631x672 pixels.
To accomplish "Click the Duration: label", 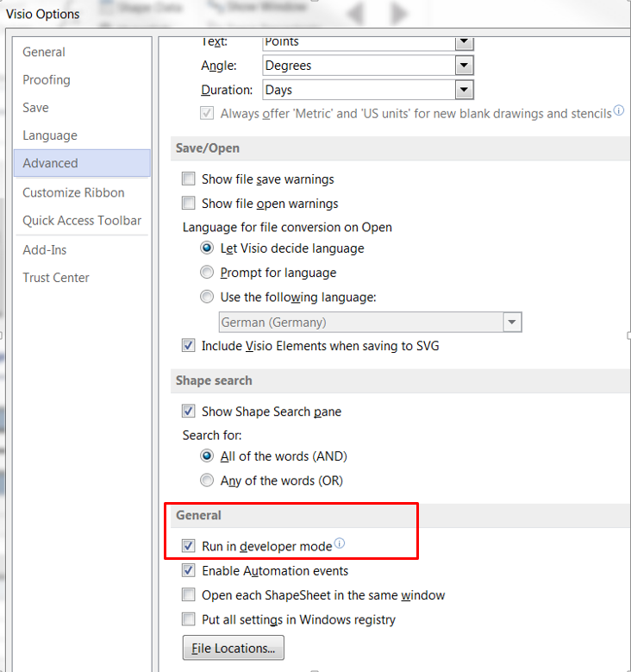I will click(x=227, y=90).
